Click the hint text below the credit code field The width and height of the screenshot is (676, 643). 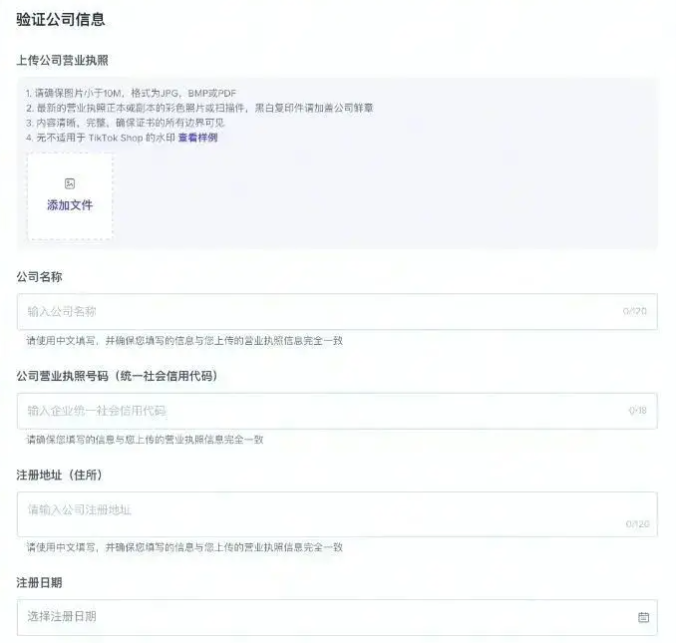pos(145,440)
